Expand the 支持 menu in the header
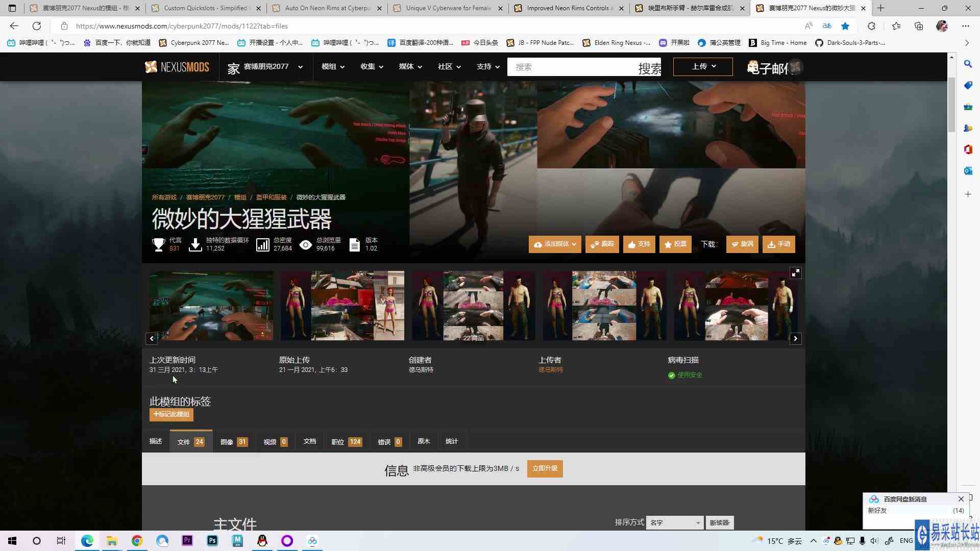 pos(488,67)
